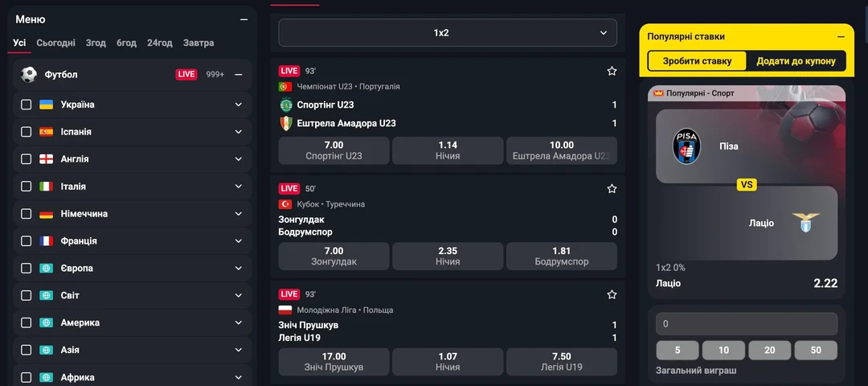The width and height of the screenshot is (868, 386).
Task: Mark Znicz Pruszków match as favorite
Action: (612, 294)
